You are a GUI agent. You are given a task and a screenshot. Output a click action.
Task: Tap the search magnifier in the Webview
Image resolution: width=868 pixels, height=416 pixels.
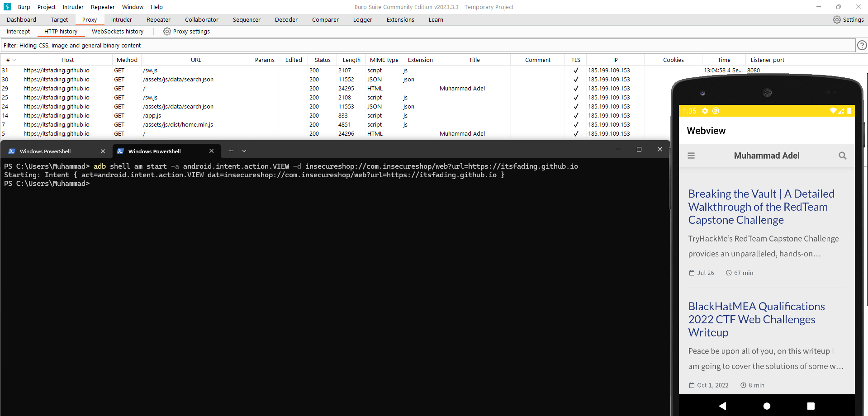[x=842, y=156]
